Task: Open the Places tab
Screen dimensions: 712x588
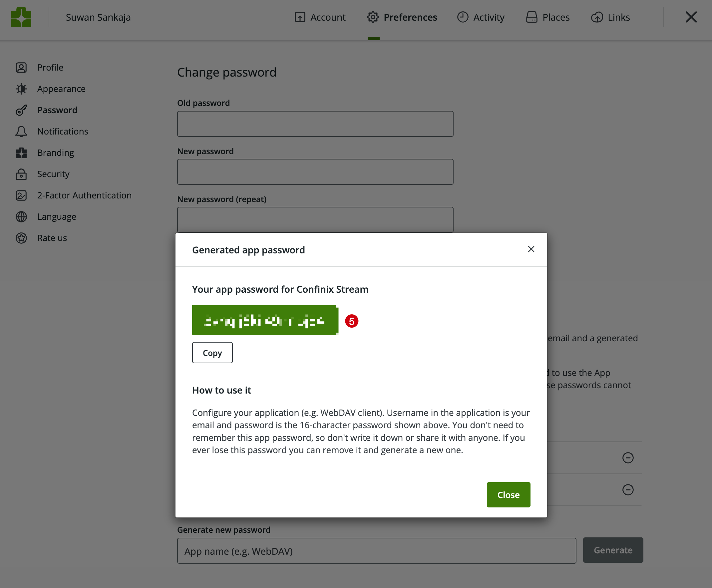Action: click(547, 17)
